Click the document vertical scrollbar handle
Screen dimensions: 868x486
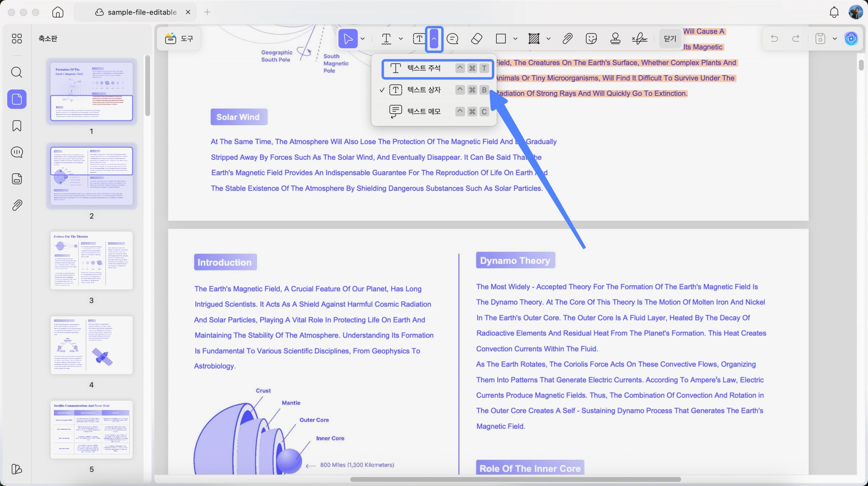click(862, 65)
